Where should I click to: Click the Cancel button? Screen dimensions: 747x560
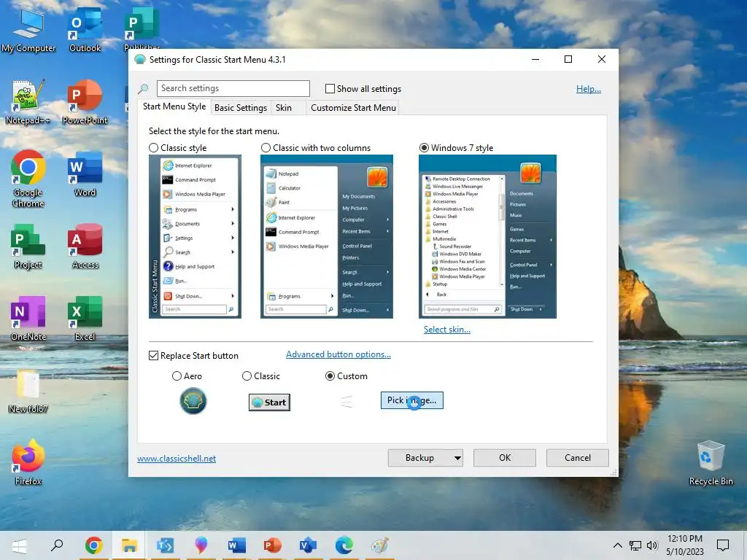(x=578, y=458)
